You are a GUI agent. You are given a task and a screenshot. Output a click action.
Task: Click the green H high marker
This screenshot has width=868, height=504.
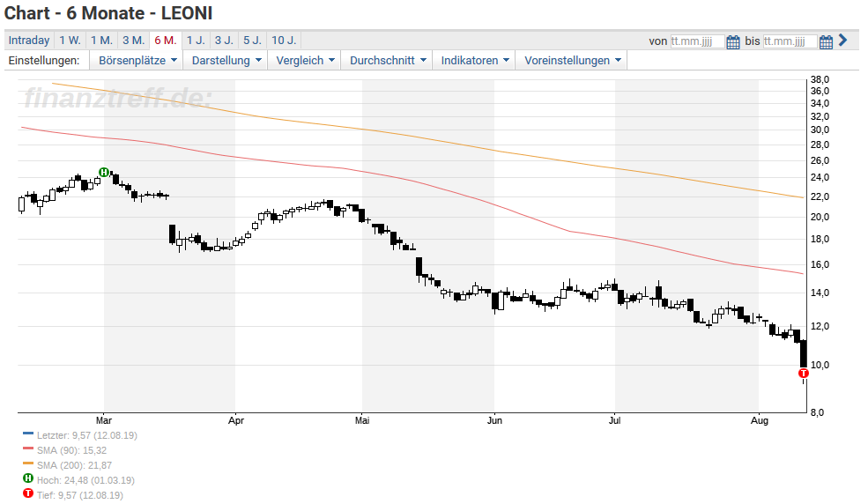click(103, 172)
